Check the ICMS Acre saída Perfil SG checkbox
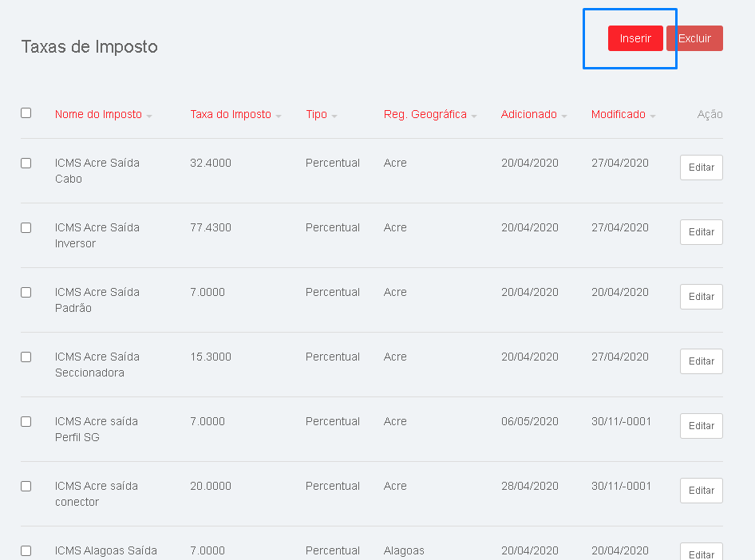The width and height of the screenshot is (755, 560). coord(26,421)
